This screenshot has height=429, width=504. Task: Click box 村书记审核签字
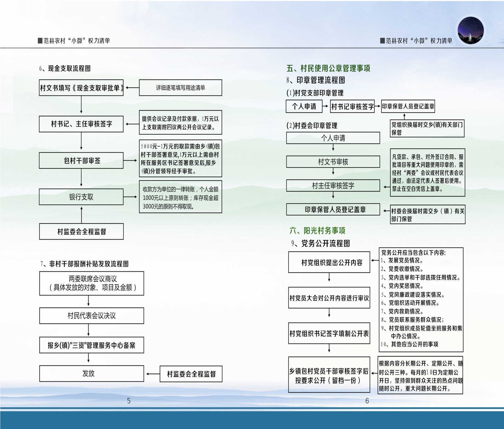[352, 107]
